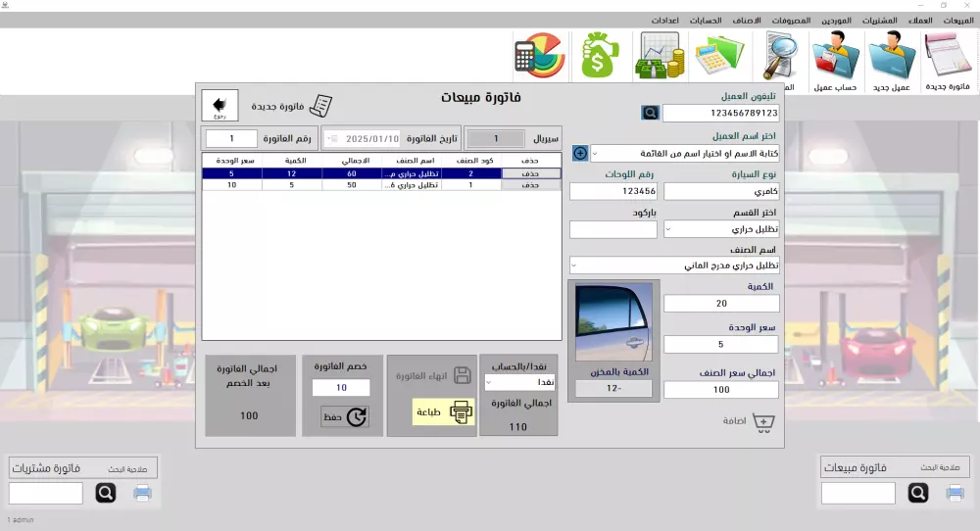Open the المبيعات menu
The width and height of the screenshot is (980, 531).
pyautogui.click(x=958, y=21)
